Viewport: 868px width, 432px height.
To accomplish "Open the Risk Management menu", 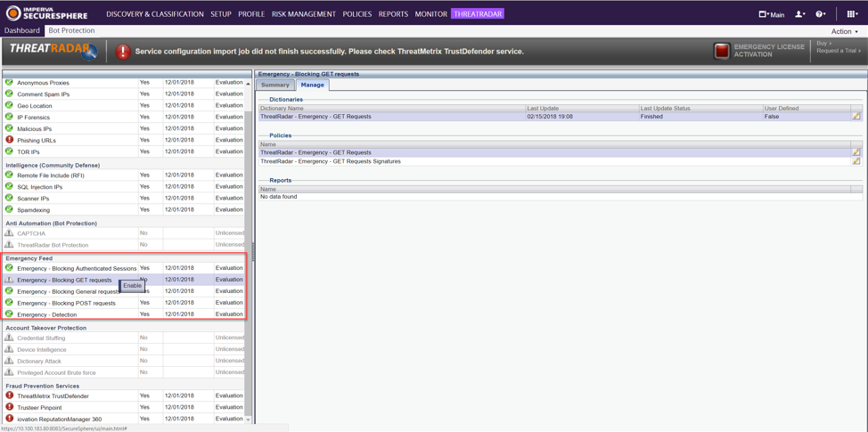I will click(x=304, y=14).
